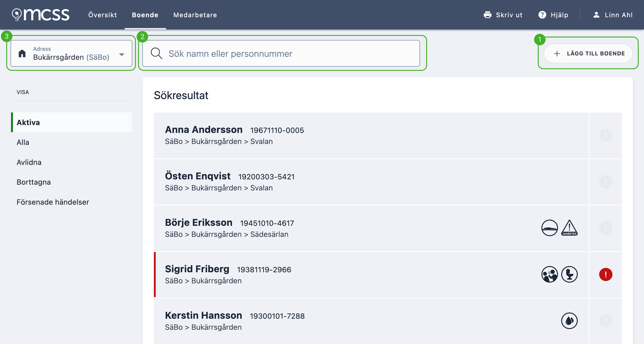Select the Alla filter in the sidebar

point(23,142)
